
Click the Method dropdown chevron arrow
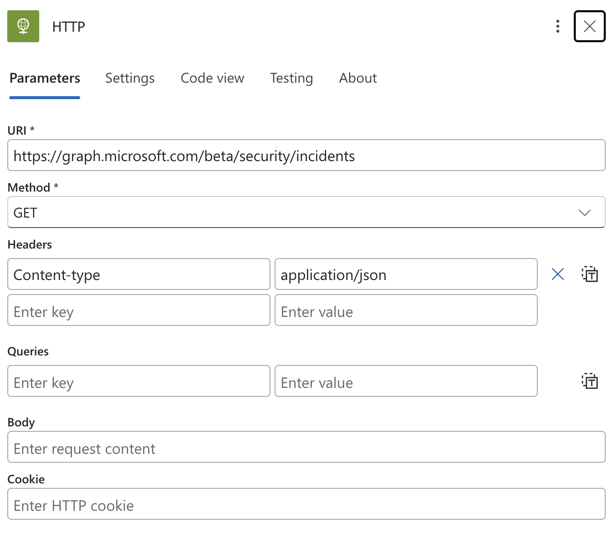coord(585,212)
